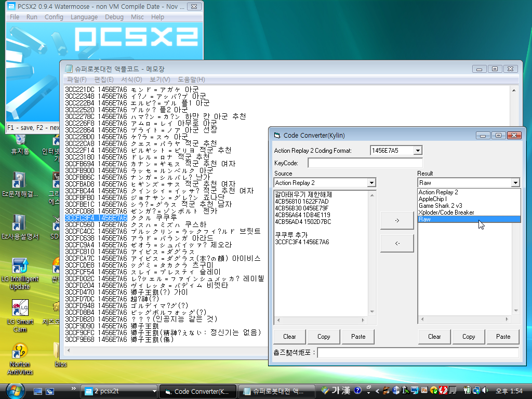Open the bios folder on desktop

click(61, 355)
